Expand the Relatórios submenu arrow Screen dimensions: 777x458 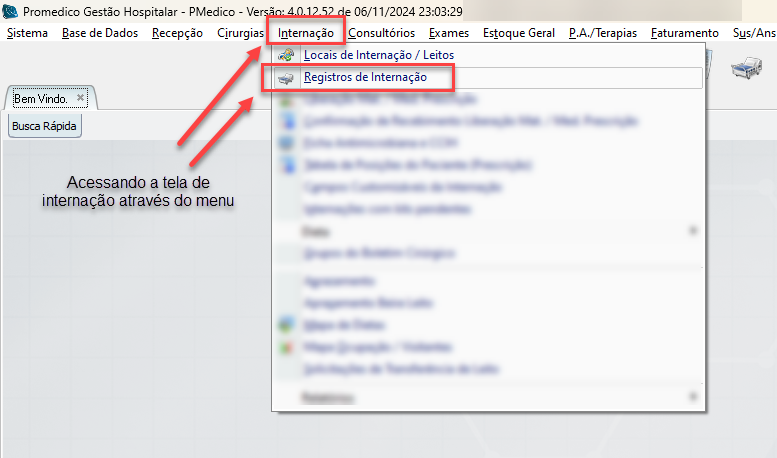point(693,397)
